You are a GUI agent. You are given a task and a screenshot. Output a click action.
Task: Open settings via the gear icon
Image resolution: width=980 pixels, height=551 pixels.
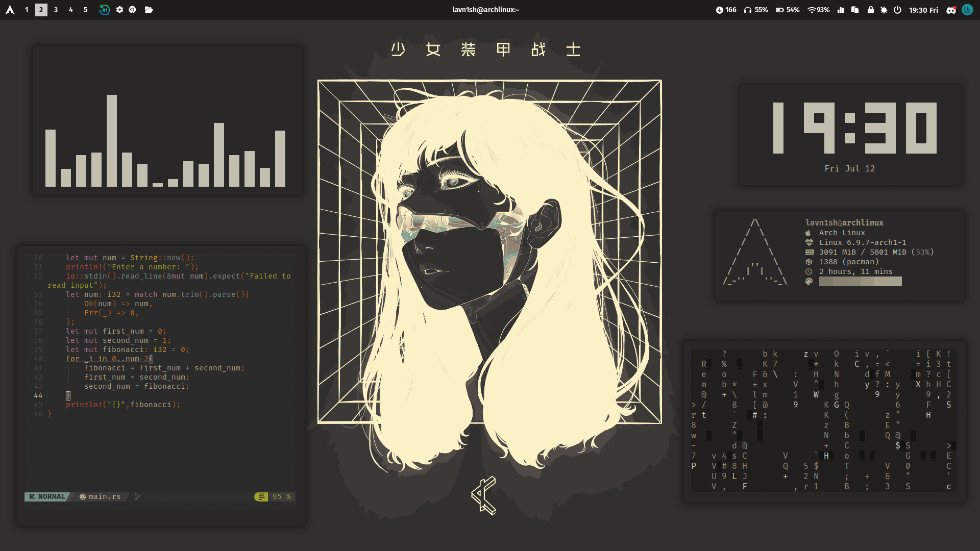[119, 10]
